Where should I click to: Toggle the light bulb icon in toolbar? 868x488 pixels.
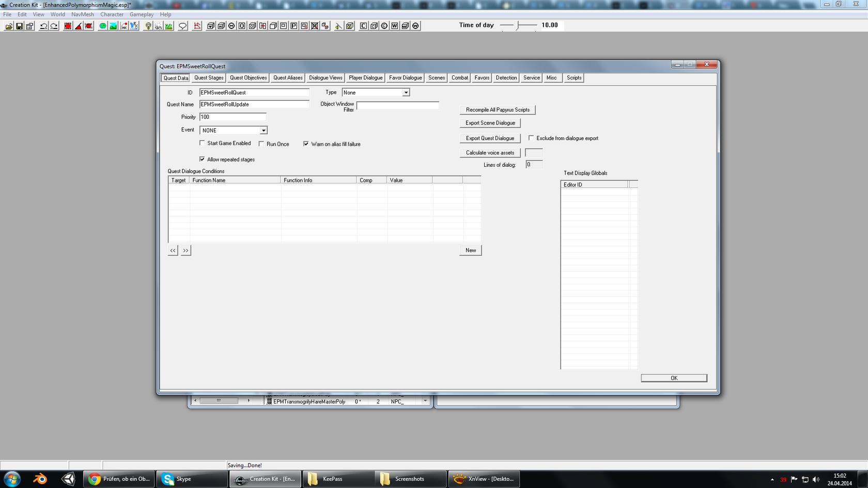point(148,26)
